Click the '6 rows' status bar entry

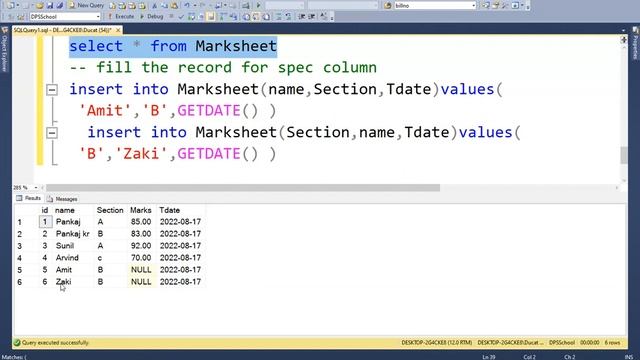coord(612,343)
